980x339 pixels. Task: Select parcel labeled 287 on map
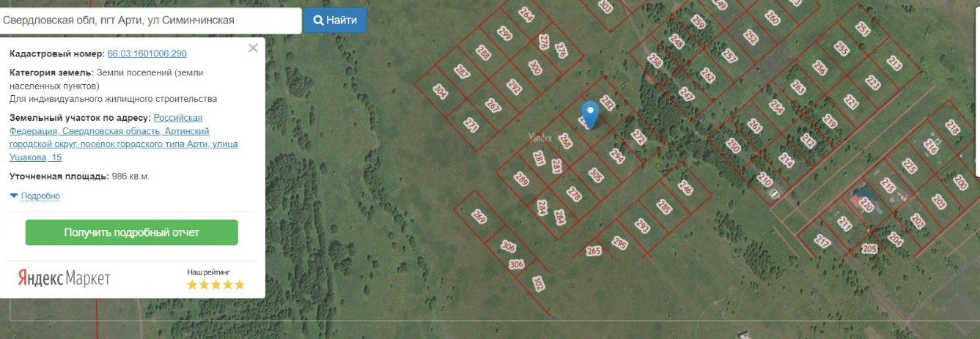(461, 72)
